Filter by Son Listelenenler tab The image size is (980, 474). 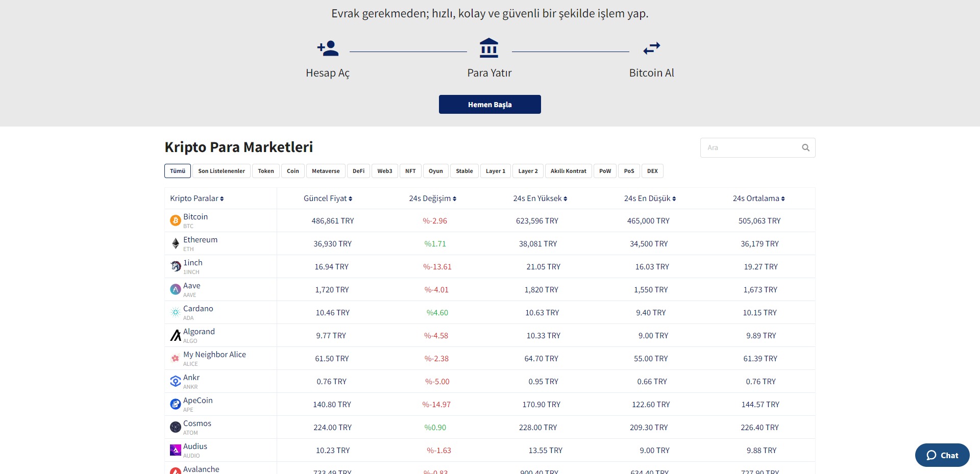[x=222, y=171]
